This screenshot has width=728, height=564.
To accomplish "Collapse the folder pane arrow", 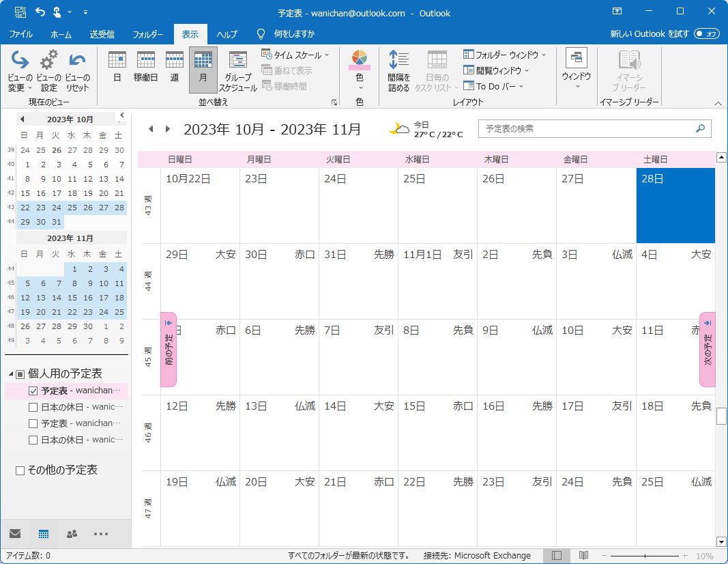I will (x=121, y=115).
